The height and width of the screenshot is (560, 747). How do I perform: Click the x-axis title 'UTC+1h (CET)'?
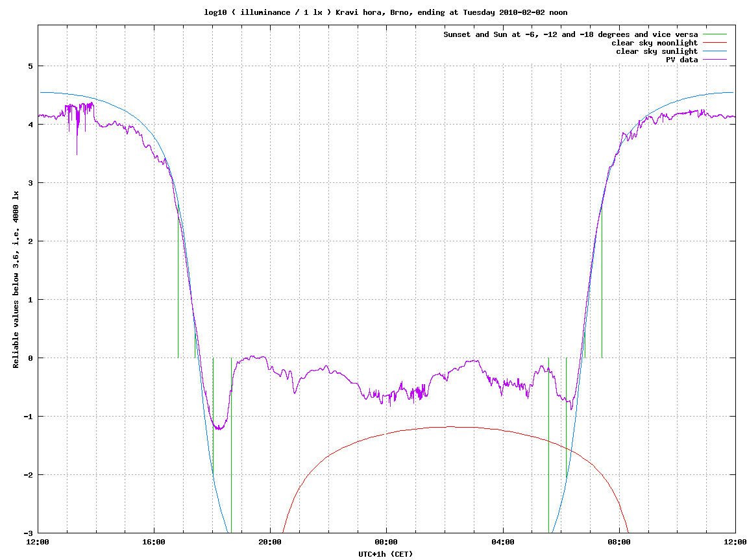coord(386,554)
